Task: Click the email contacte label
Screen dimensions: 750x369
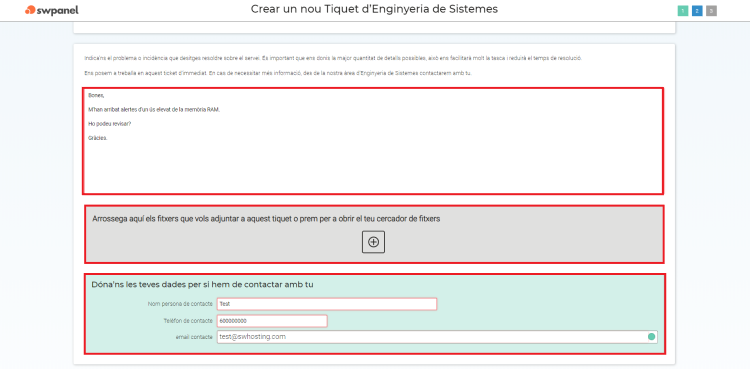Action: (194, 337)
